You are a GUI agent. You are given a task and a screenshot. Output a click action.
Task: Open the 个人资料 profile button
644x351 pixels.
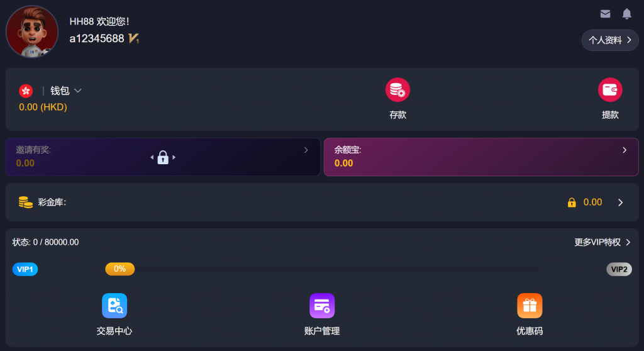point(610,40)
